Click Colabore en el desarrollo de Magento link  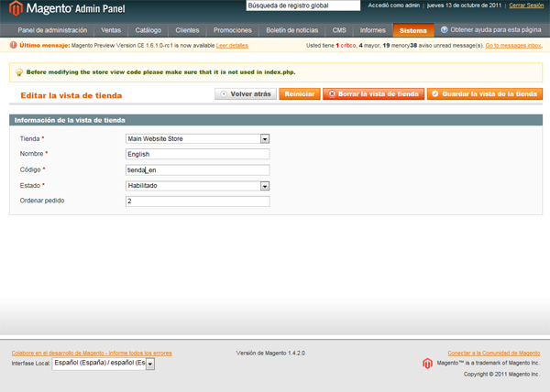point(92,354)
